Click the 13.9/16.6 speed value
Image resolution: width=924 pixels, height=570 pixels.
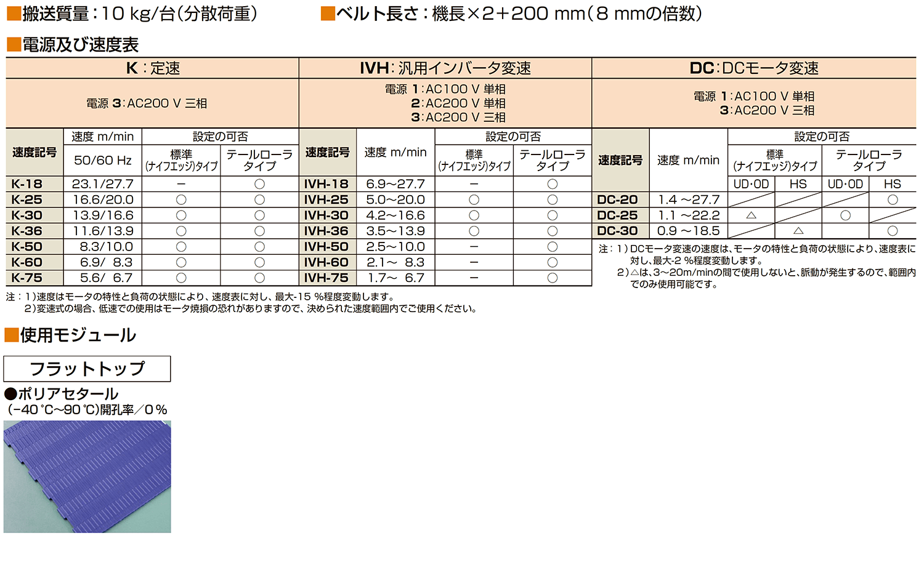coord(103,215)
